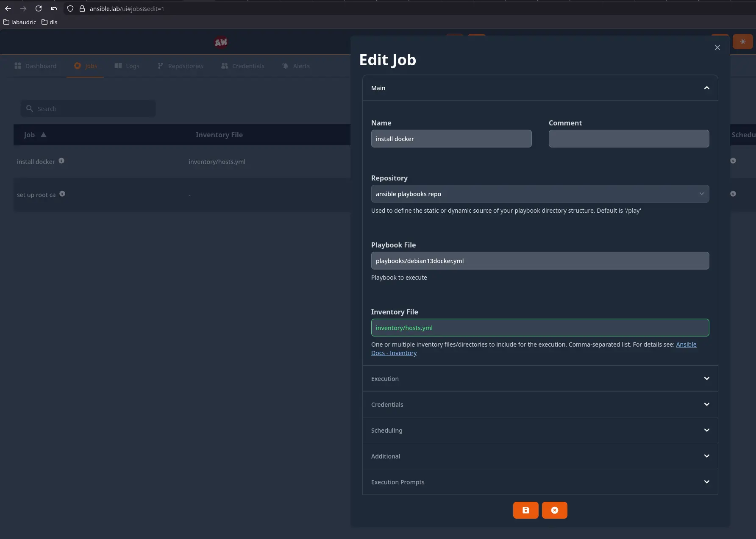The width and height of the screenshot is (756, 539).
Task: Click the Playbook File input field
Action: (540, 261)
